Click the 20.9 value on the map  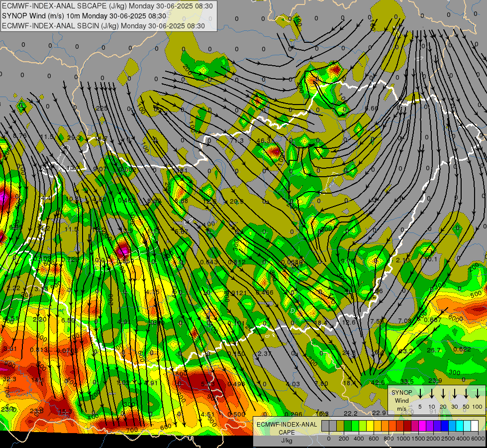click(x=237, y=202)
